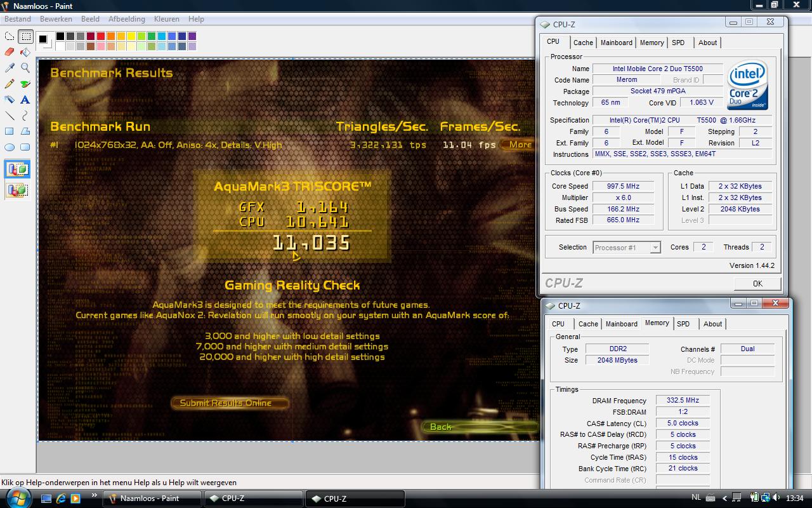Choose the Fill with color bucket
812x508 pixels.
pos(25,52)
